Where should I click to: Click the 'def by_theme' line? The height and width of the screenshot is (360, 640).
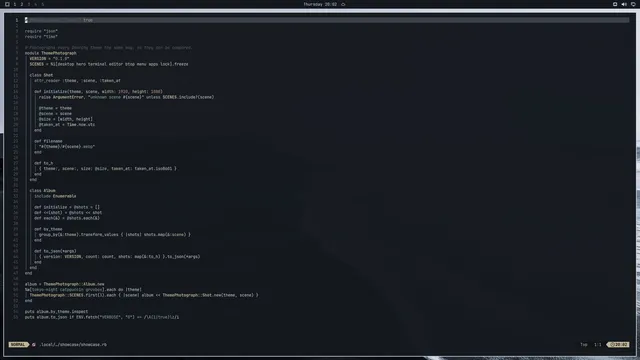(x=48, y=229)
